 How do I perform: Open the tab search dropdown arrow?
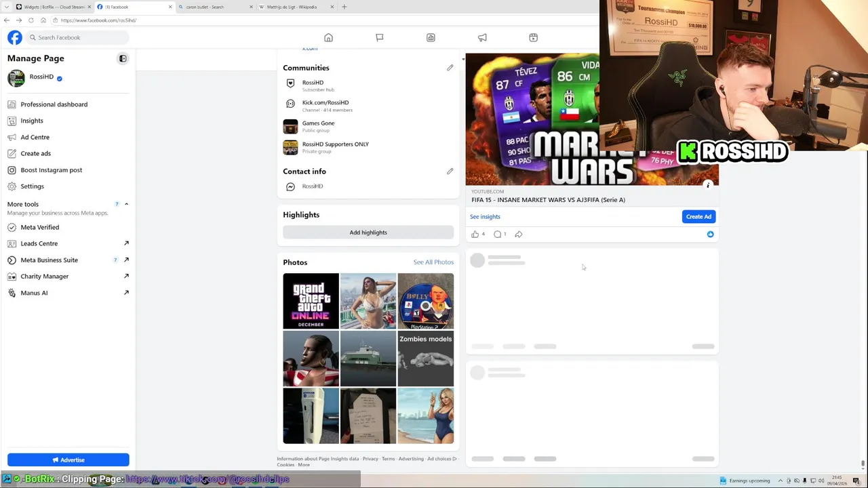coord(7,7)
